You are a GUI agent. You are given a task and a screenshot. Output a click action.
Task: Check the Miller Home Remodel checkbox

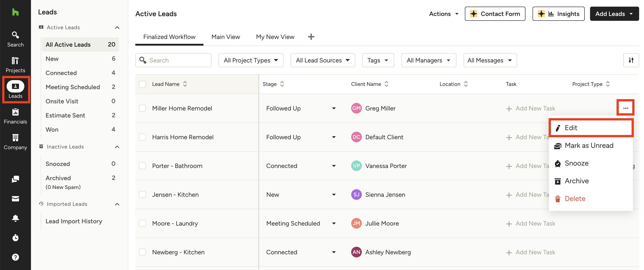[142, 108]
